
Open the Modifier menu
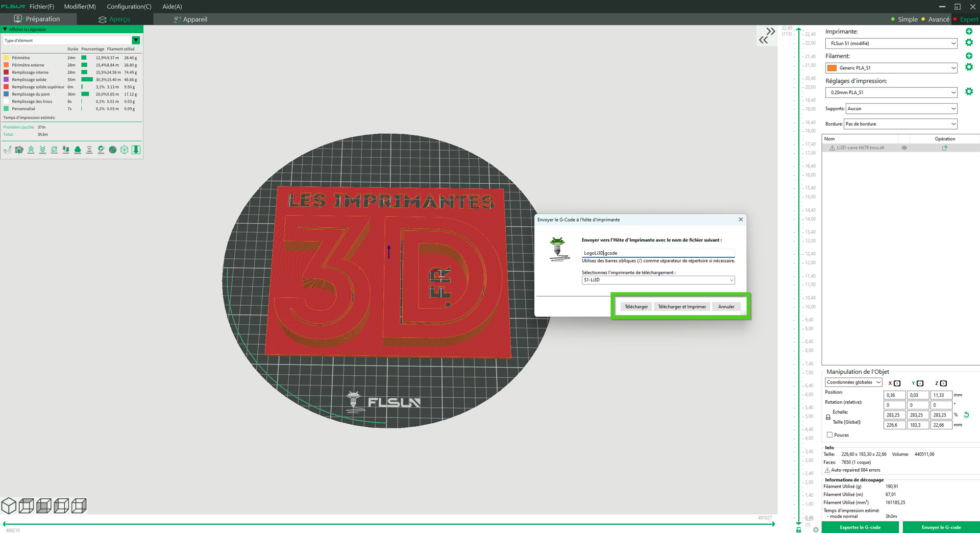click(x=80, y=7)
